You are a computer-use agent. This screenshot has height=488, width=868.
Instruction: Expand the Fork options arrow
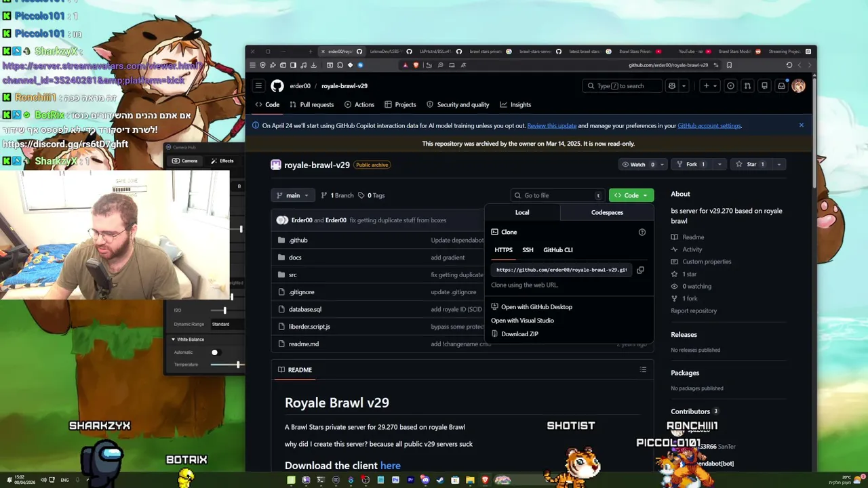(719, 164)
